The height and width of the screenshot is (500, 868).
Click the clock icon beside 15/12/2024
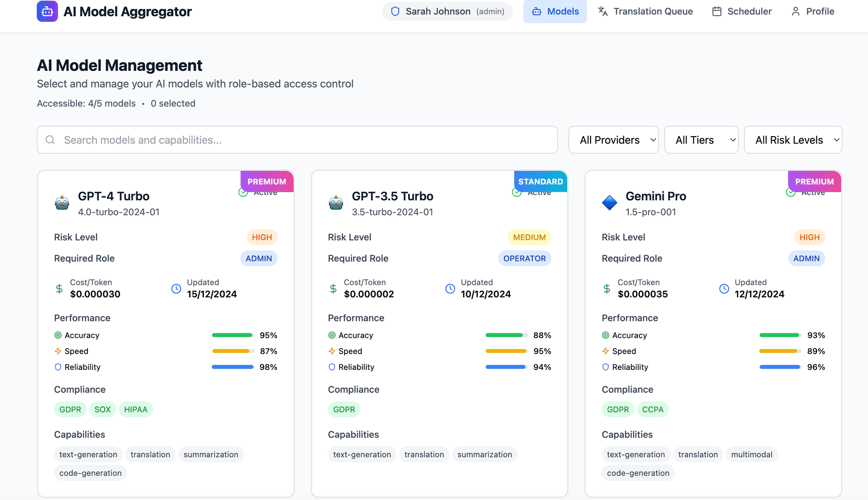point(176,289)
